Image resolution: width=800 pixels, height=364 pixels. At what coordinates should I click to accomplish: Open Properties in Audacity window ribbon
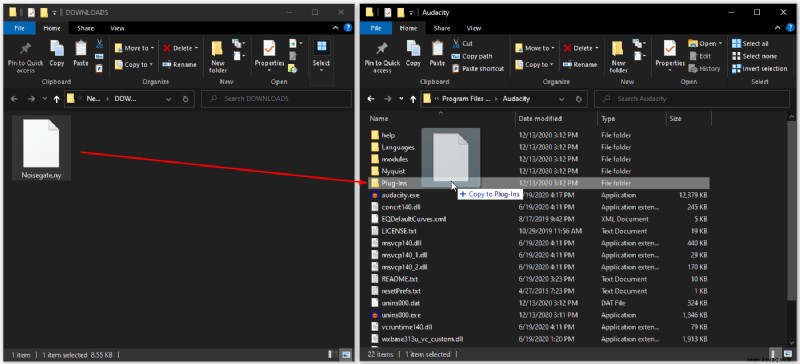pos(670,57)
